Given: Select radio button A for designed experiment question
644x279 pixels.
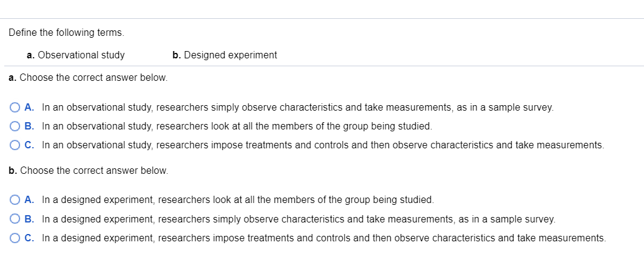Looking at the screenshot, I should point(15,199).
